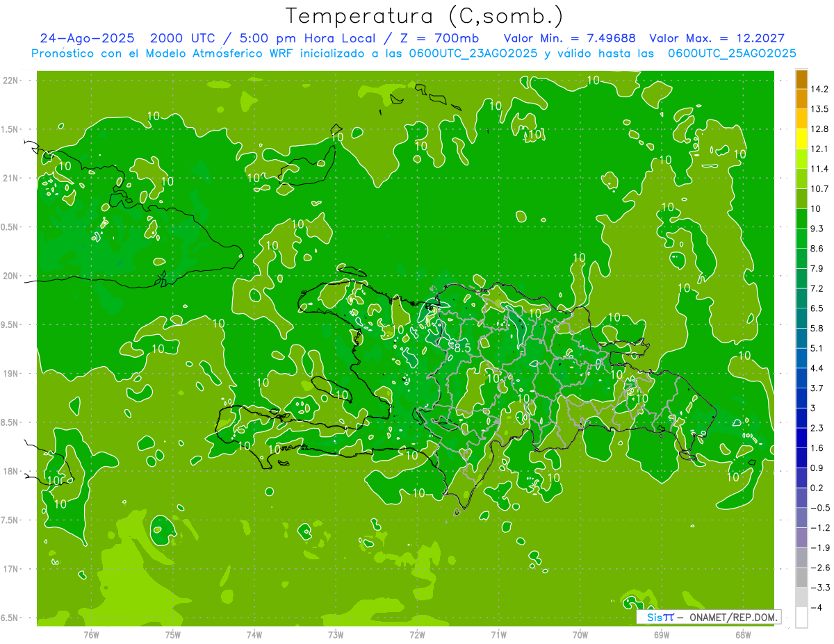Select the white swatch below -4
Screen dimensions: 834x644
pyautogui.click(x=801, y=618)
